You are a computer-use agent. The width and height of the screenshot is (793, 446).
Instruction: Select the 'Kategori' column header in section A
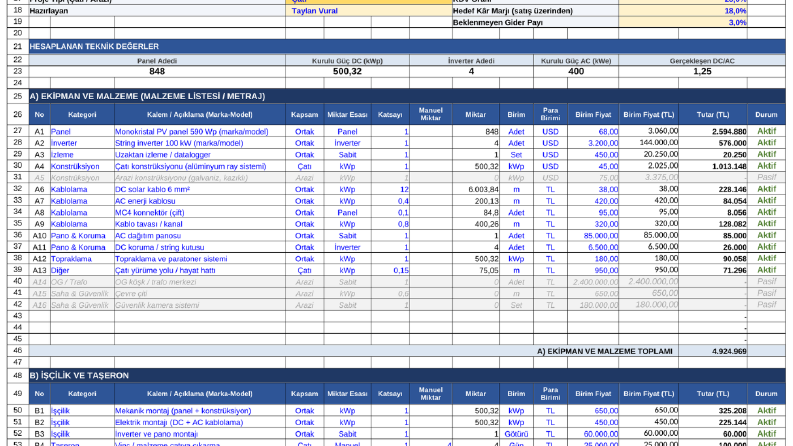pyautogui.click(x=82, y=114)
